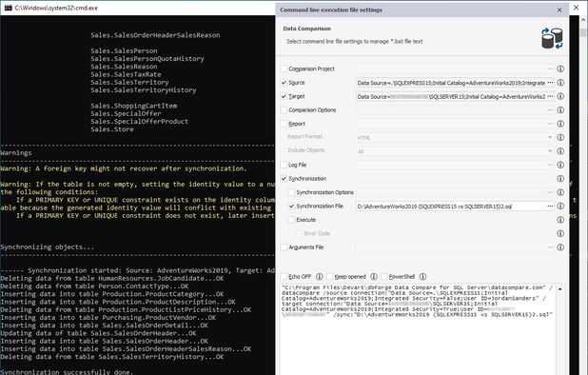Click info icon beside Source row
This screenshot has width=588, height=375.
tap(560, 83)
